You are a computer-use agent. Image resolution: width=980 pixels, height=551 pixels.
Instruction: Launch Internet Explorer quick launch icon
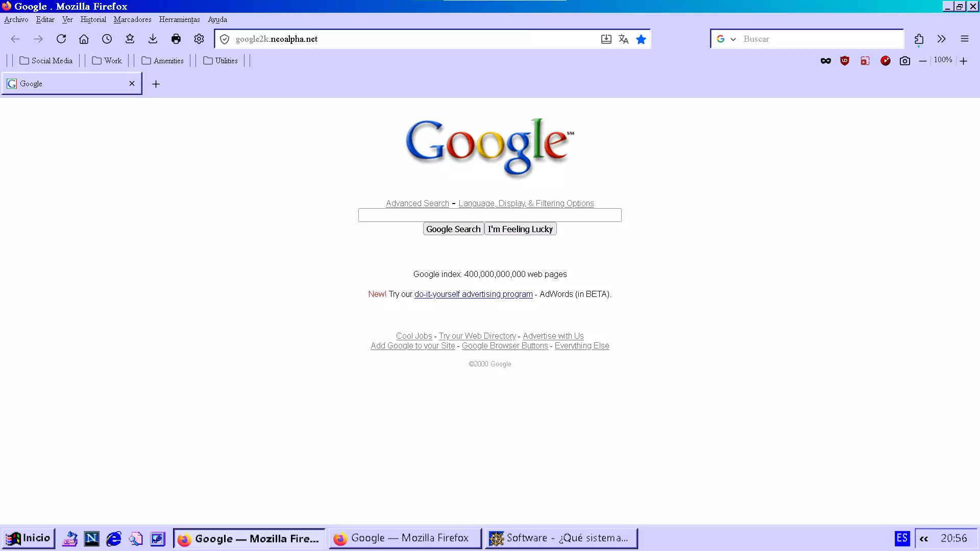pos(114,538)
